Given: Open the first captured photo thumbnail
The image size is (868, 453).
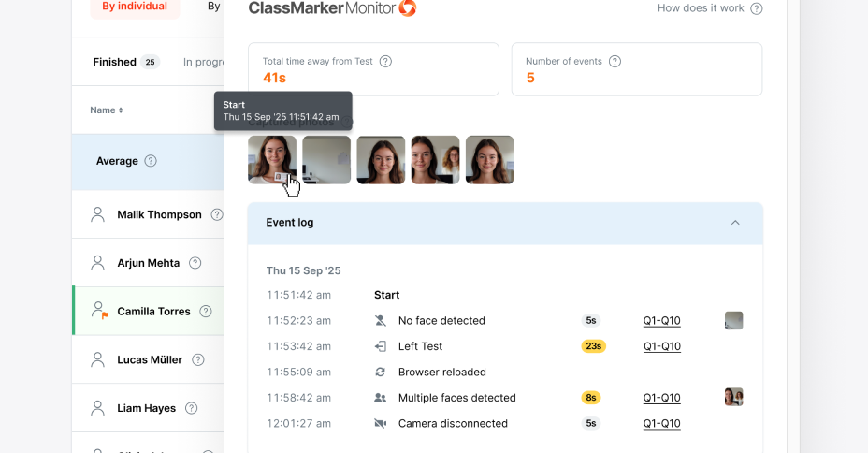Looking at the screenshot, I should point(272,160).
